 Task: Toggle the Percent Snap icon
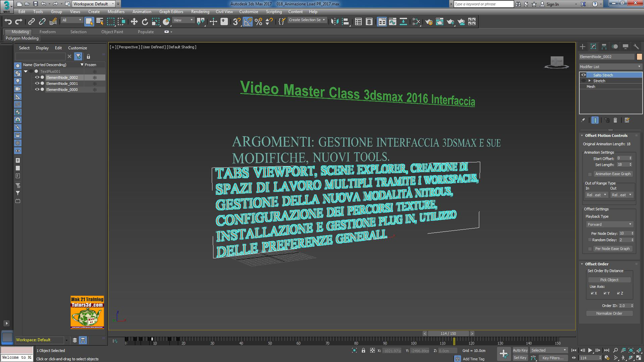pos(258,22)
